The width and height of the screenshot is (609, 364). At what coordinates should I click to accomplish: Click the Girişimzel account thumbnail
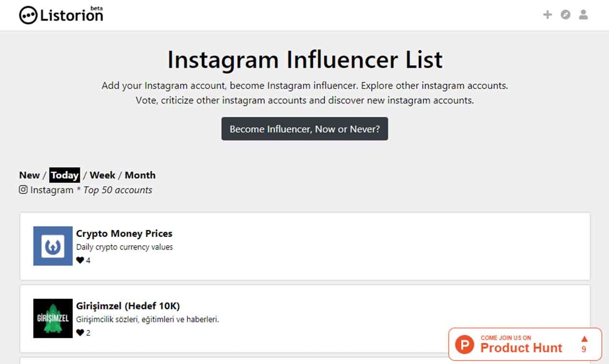point(53,318)
